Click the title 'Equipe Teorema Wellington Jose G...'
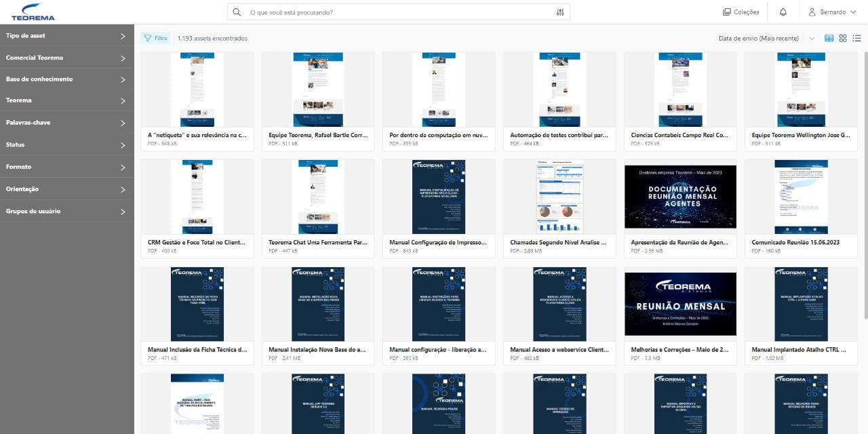 tap(801, 135)
